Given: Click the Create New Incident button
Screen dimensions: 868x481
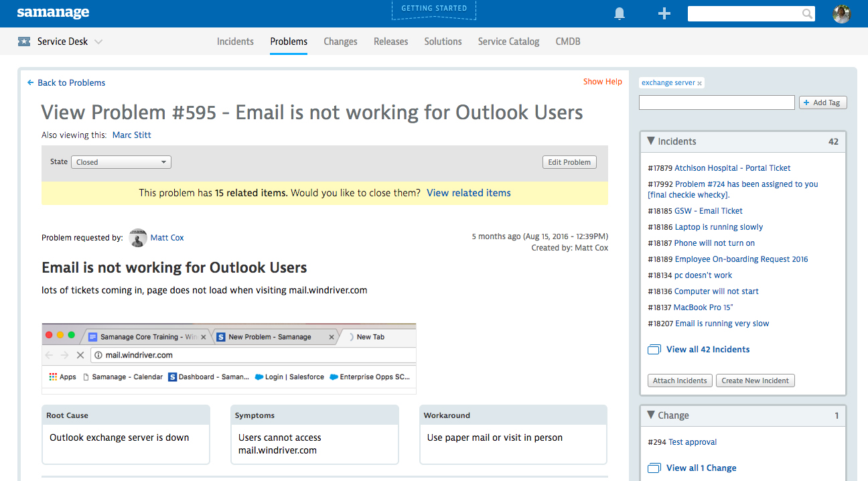Looking at the screenshot, I should click(755, 381).
